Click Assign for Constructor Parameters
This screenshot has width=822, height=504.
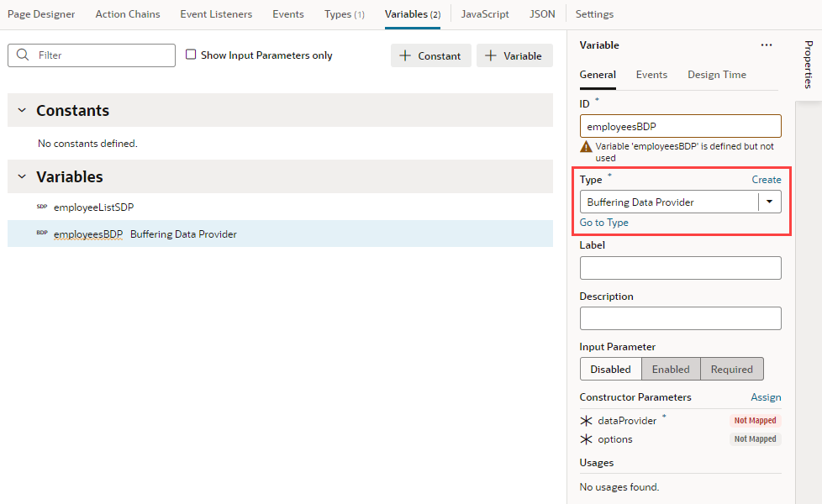pyautogui.click(x=766, y=397)
